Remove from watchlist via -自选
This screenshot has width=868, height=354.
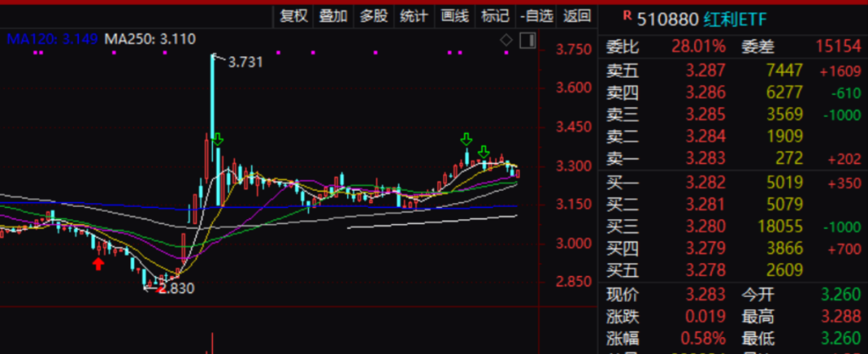click(537, 15)
